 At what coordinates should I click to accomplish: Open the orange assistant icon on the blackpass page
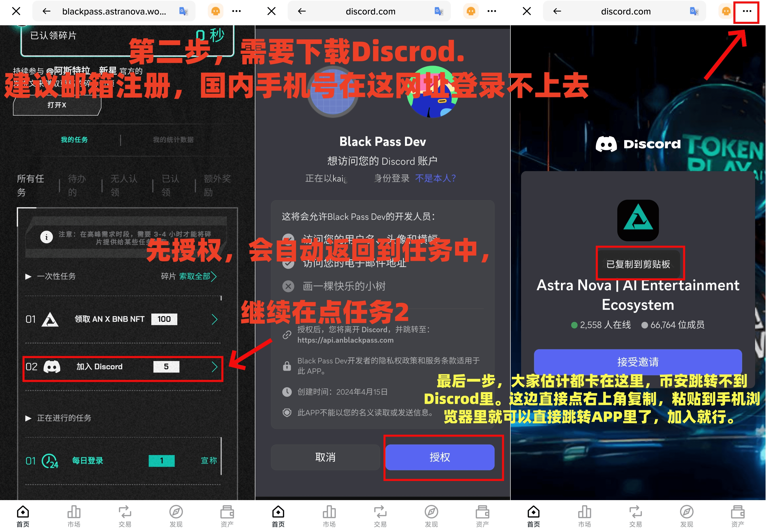216,11
